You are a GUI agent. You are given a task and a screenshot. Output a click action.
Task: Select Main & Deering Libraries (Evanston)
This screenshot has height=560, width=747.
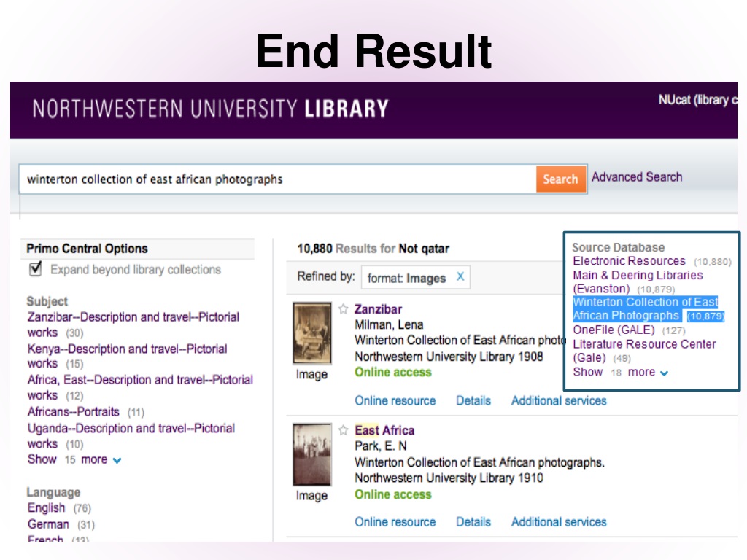click(638, 282)
